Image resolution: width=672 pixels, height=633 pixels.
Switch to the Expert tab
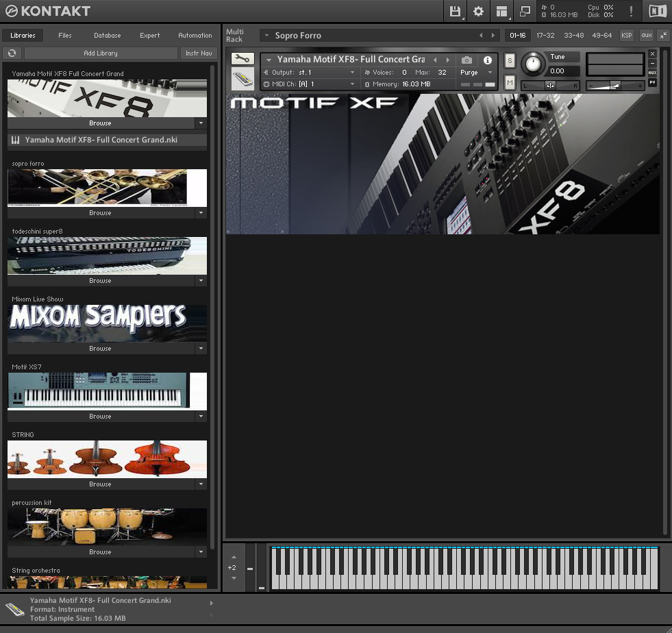(149, 36)
